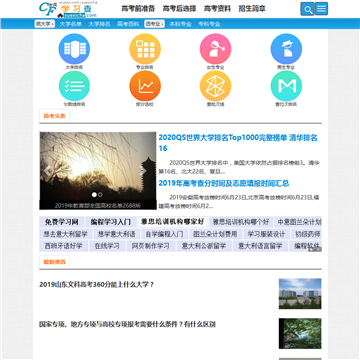Screen dimensions: 360x360
Task: Click the 学习查 site logo
Action: tap(68, 9)
